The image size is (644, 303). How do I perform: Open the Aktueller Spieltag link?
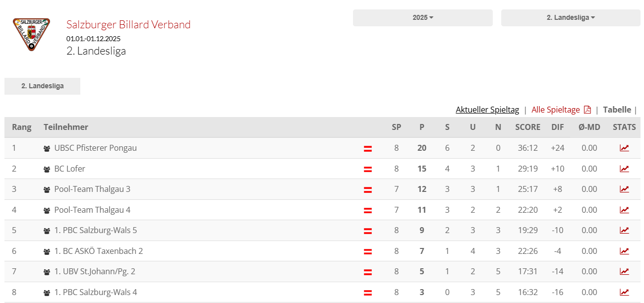point(487,110)
